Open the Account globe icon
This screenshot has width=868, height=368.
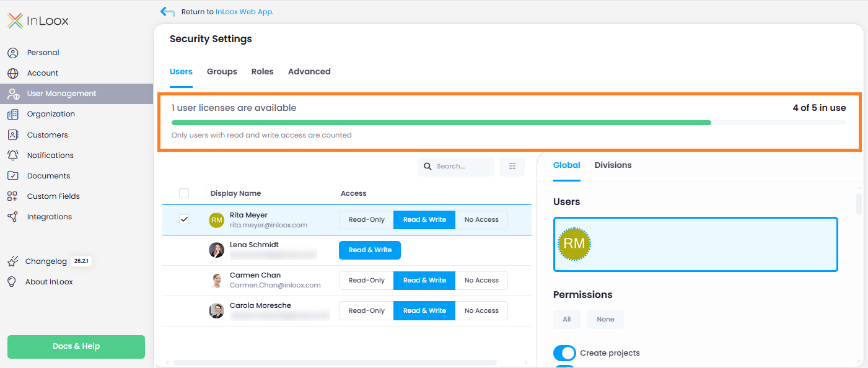tap(13, 73)
